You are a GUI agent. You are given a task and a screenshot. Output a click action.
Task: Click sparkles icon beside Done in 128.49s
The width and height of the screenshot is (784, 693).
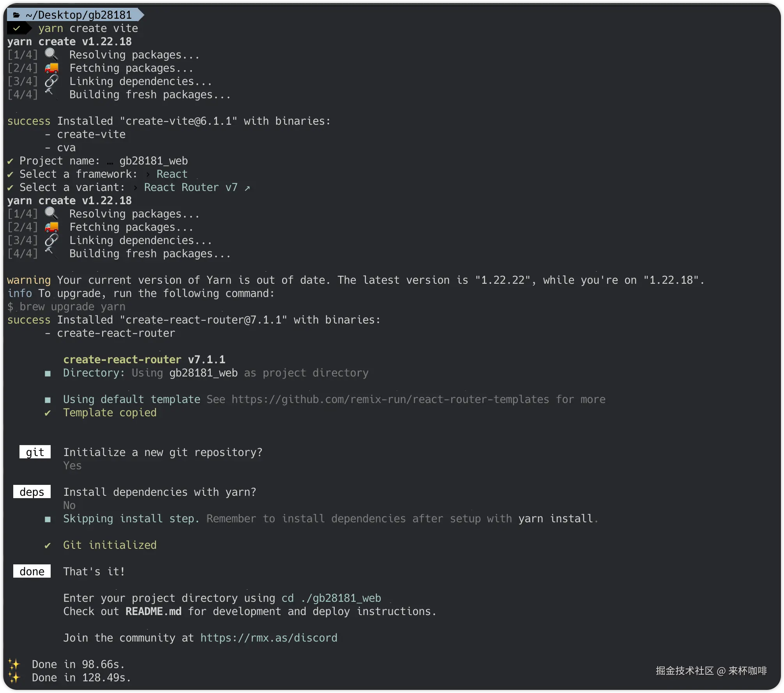tap(14, 677)
